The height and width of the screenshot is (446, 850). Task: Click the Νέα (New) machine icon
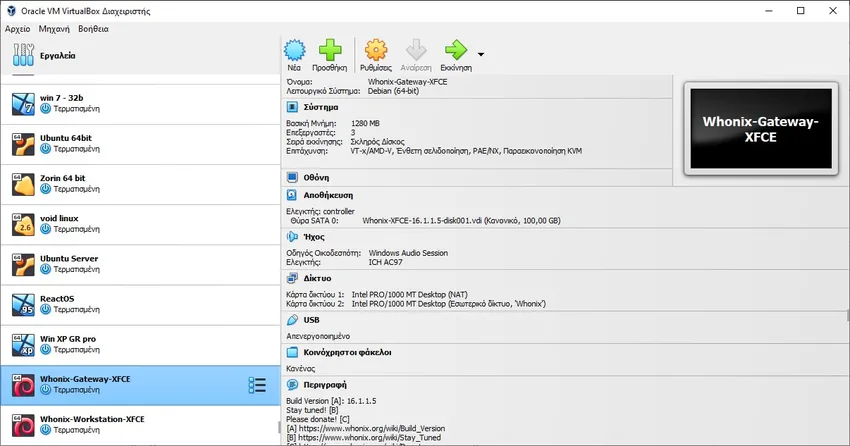tap(294, 50)
